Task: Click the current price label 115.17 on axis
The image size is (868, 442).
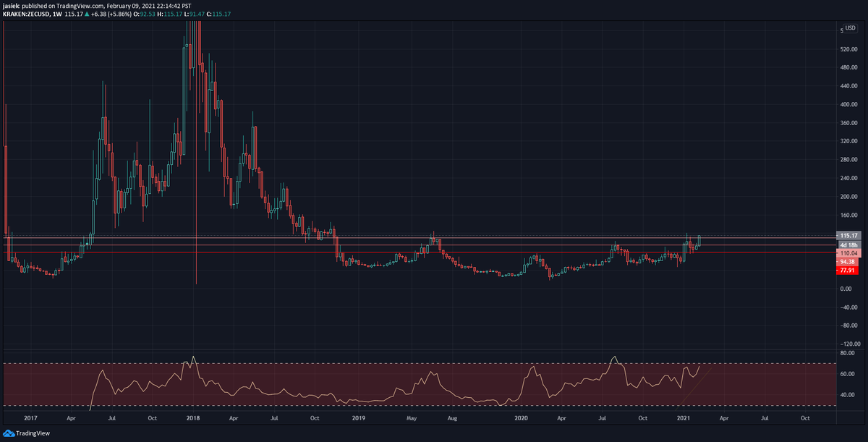Action: (848, 236)
